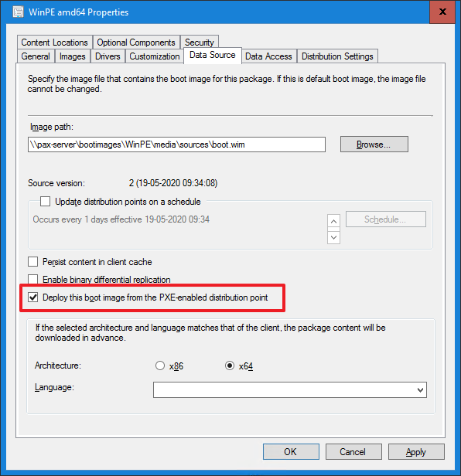Viewport: 461px width, 476px height.
Task: Click schedule spinner down arrow
Action: pos(333,237)
